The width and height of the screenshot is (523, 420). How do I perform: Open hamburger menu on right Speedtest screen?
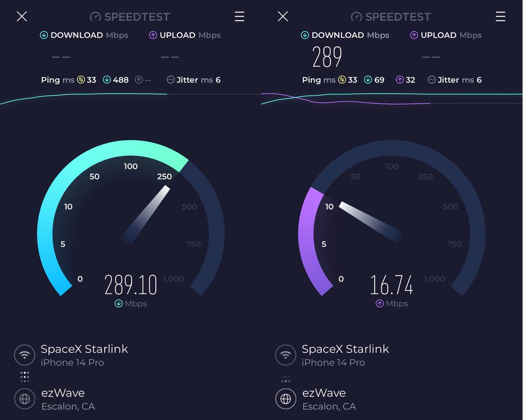coord(500,16)
